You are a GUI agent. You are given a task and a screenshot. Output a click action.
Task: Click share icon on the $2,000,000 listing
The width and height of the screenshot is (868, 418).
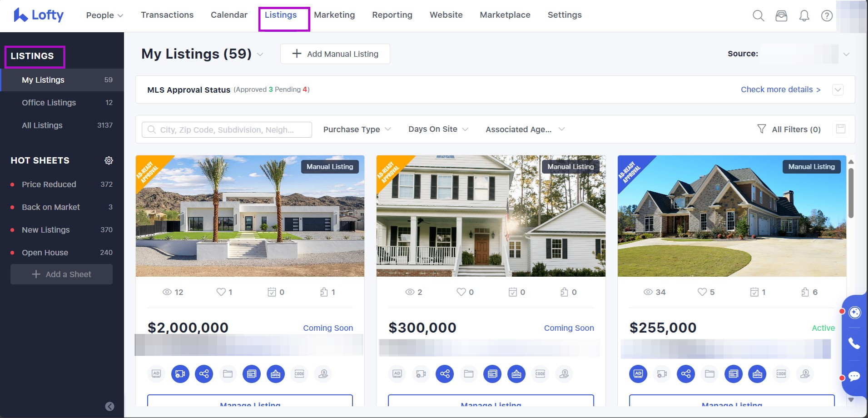coord(204,374)
